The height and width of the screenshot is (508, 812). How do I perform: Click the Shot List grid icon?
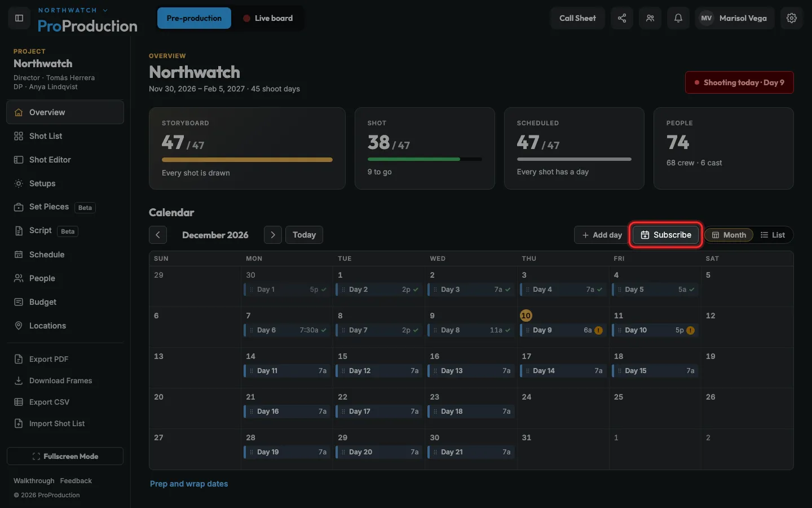pos(19,136)
